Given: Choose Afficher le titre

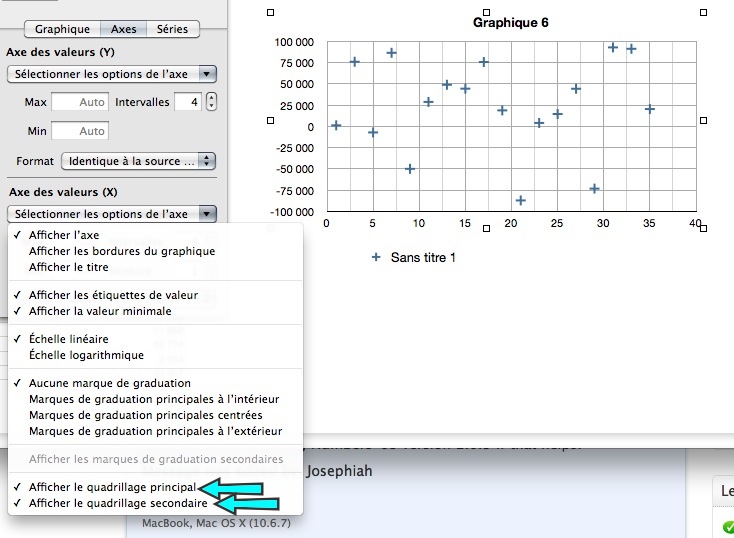Looking at the screenshot, I should pyautogui.click(x=155, y=267).
